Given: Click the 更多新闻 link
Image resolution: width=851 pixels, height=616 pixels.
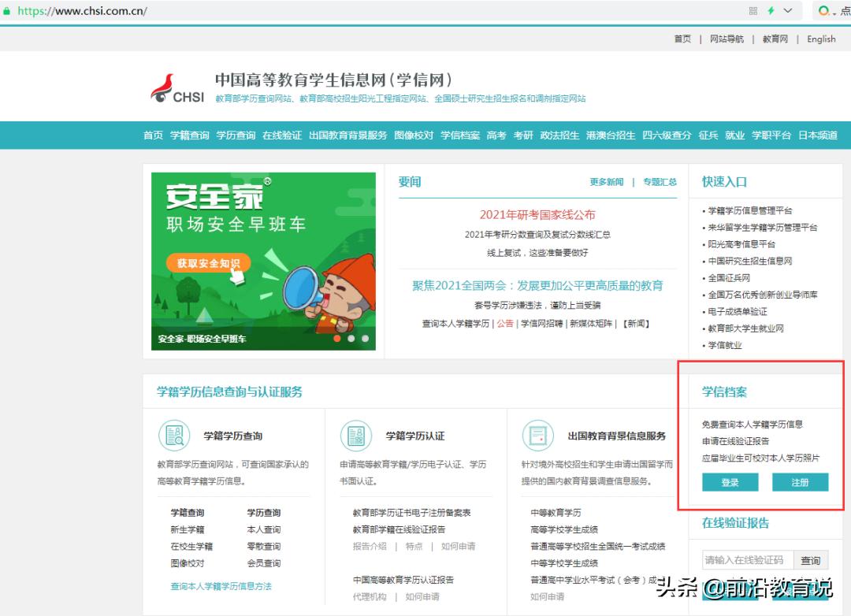Looking at the screenshot, I should pyautogui.click(x=606, y=181).
